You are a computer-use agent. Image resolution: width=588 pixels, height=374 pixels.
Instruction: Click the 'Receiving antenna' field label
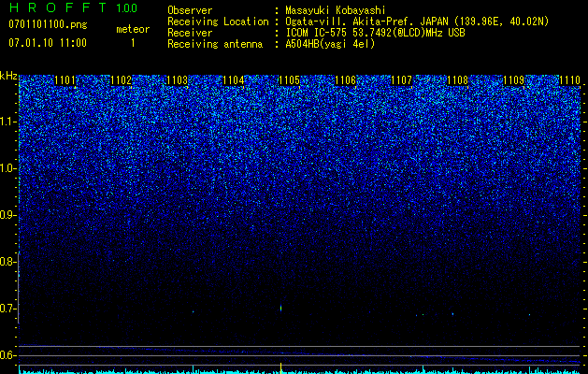(215, 44)
